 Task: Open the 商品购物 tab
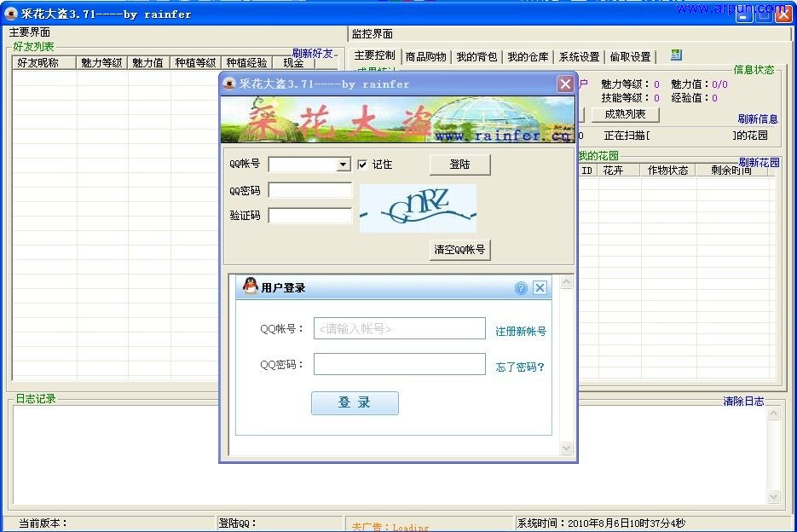(x=426, y=56)
